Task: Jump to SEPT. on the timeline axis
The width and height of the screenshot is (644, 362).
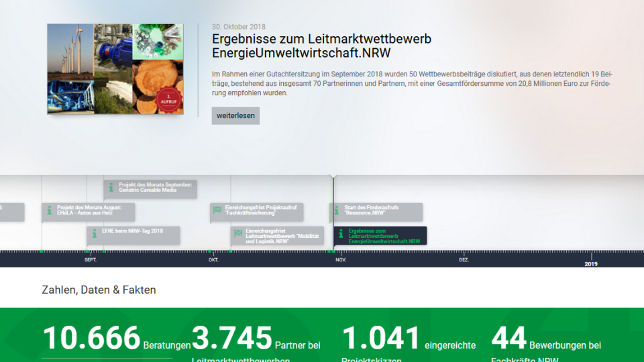Action: click(91, 260)
